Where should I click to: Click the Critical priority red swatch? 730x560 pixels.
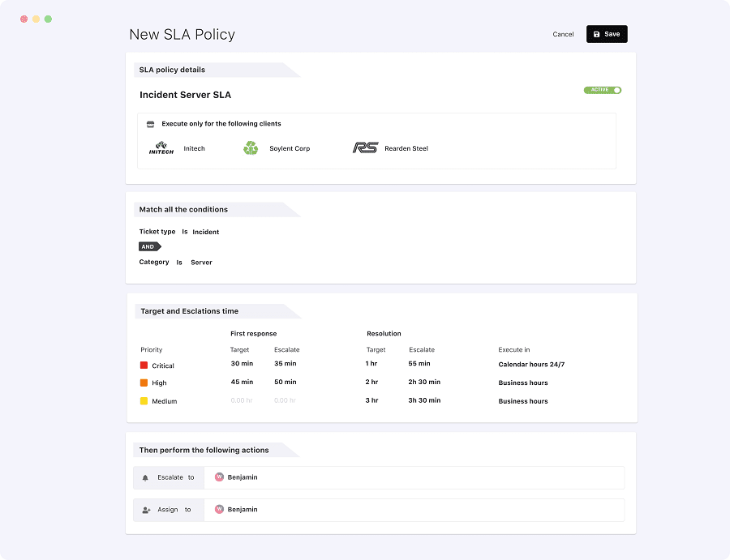[144, 364]
